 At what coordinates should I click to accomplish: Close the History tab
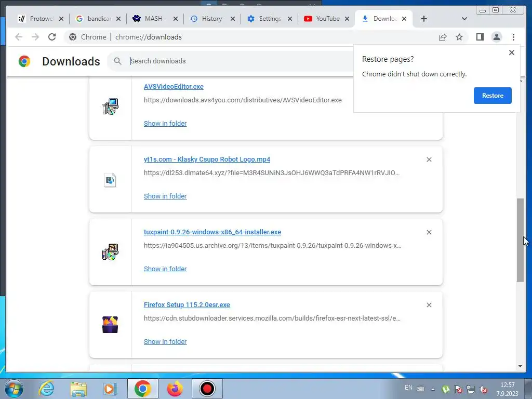coord(232,19)
